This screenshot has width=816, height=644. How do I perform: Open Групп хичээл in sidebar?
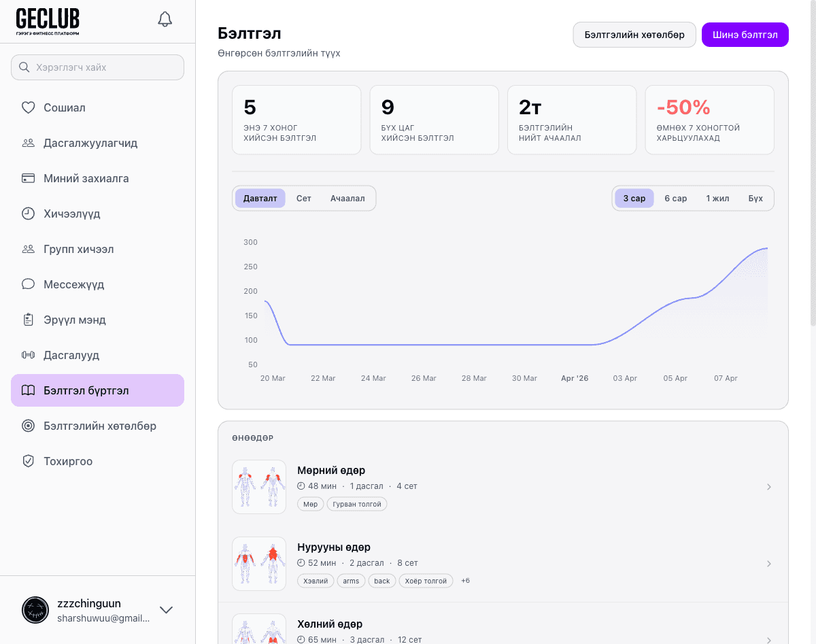[x=78, y=249]
